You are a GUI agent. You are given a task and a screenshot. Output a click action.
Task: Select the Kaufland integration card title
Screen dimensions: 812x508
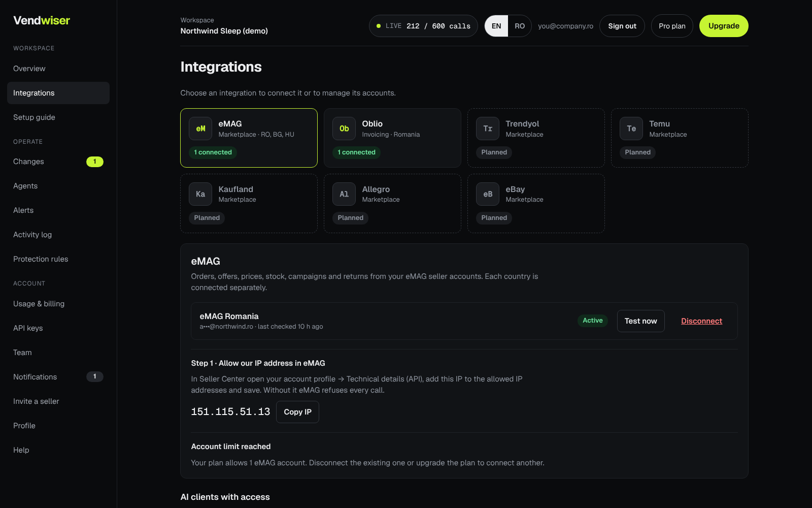[x=235, y=189]
